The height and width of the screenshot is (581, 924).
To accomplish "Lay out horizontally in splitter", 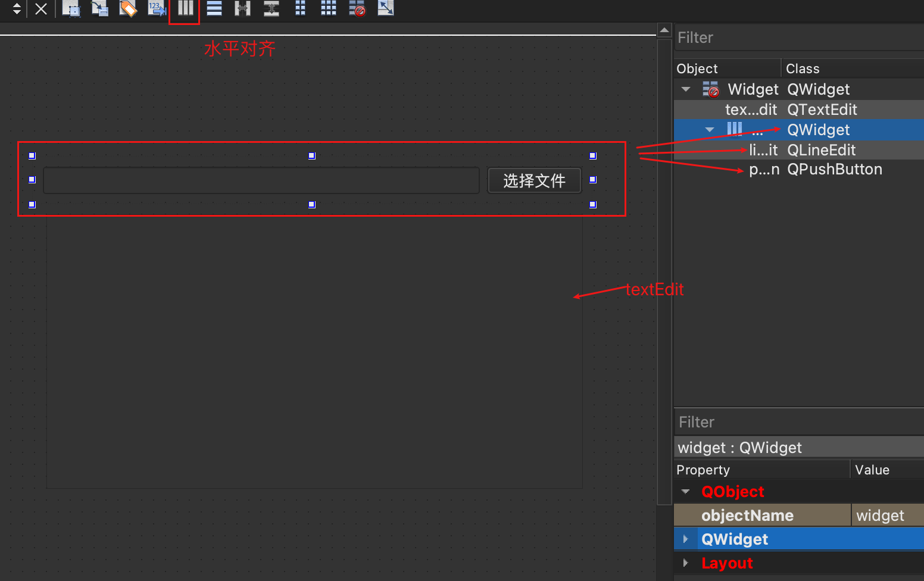I will [x=243, y=8].
